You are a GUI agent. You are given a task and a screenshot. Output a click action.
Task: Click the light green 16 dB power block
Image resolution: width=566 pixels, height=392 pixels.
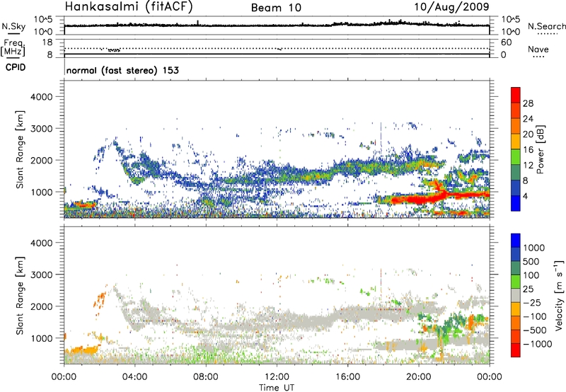tap(516, 157)
